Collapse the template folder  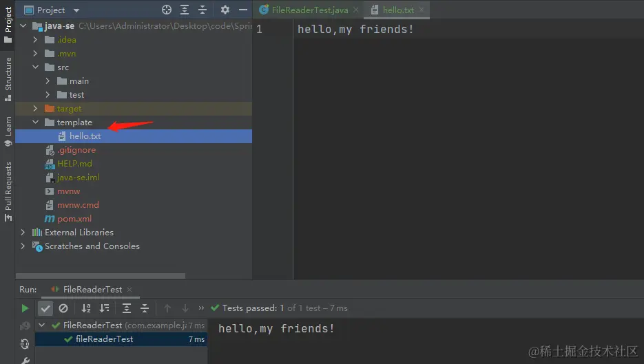tap(35, 122)
